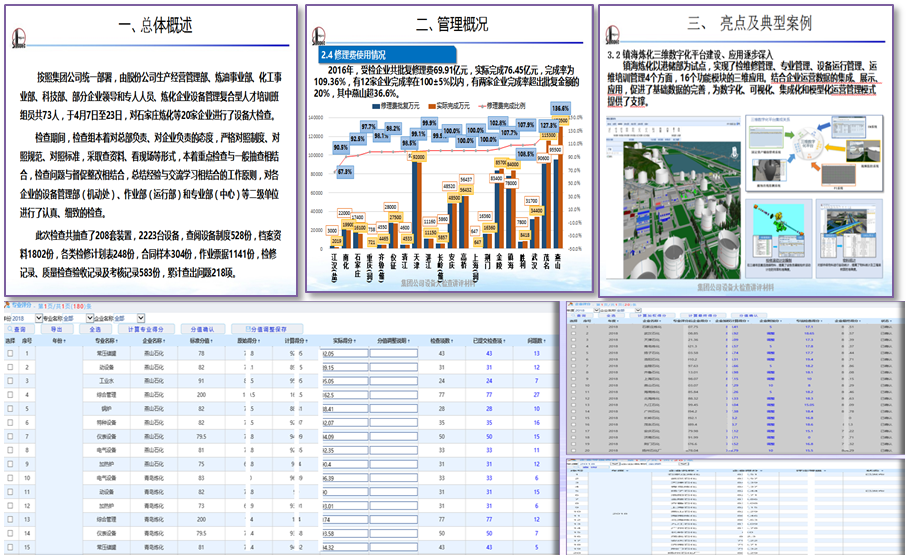Tick the checkbox for row 6 特种设备
Screen dimensions: 907x555
click(x=10, y=422)
